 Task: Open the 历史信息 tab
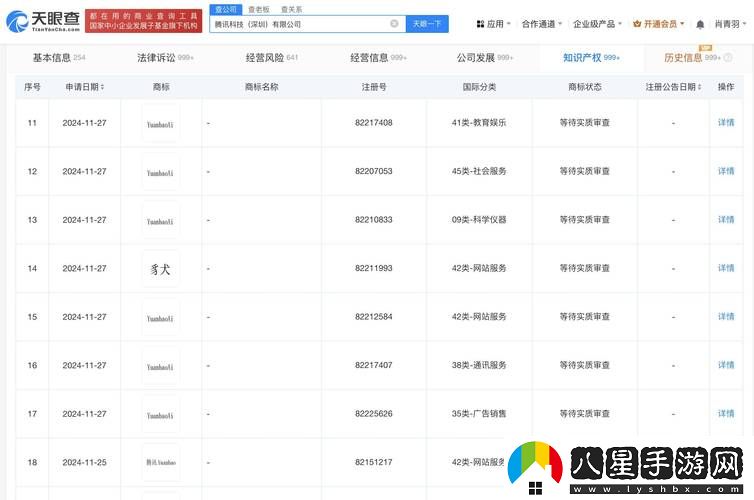(x=692, y=58)
